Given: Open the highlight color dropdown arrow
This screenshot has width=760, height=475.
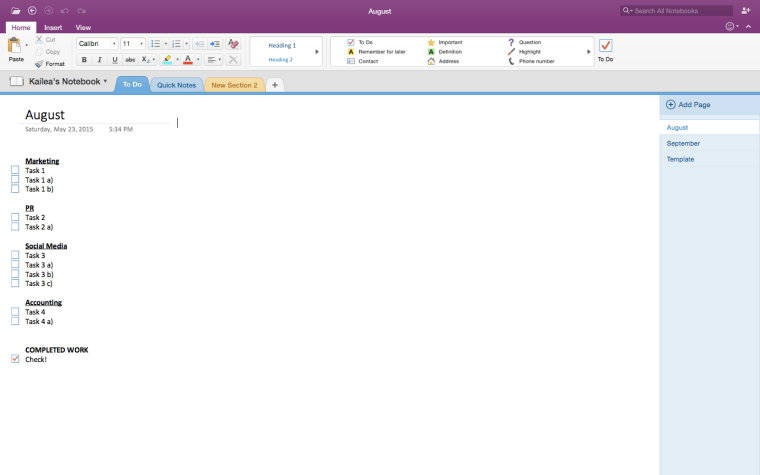Looking at the screenshot, I should coord(177,60).
